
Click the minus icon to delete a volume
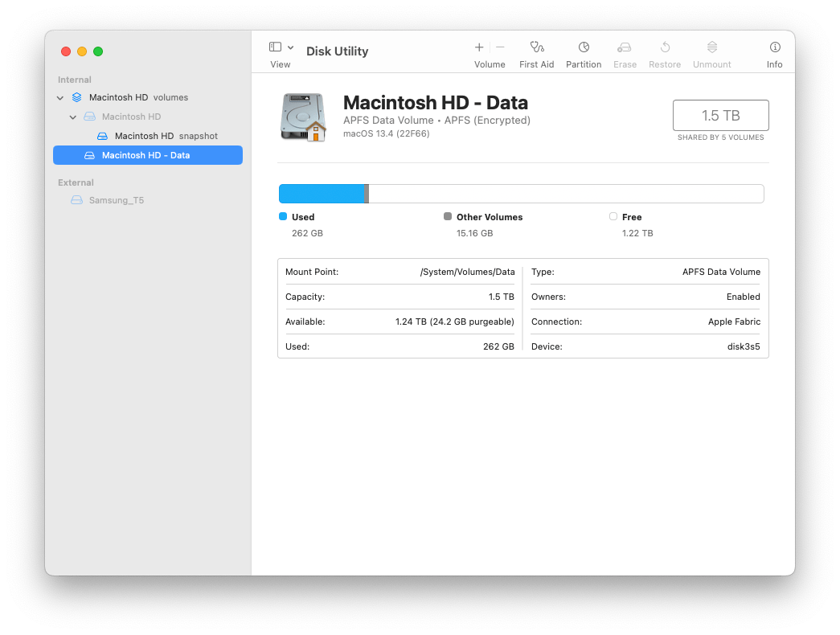[x=499, y=47]
